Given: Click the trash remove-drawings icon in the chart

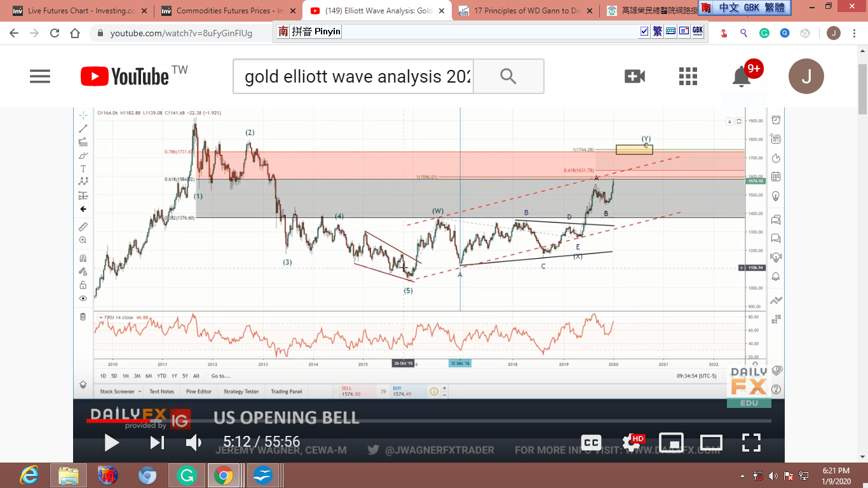Looking at the screenshot, I should [x=83, y=316].
